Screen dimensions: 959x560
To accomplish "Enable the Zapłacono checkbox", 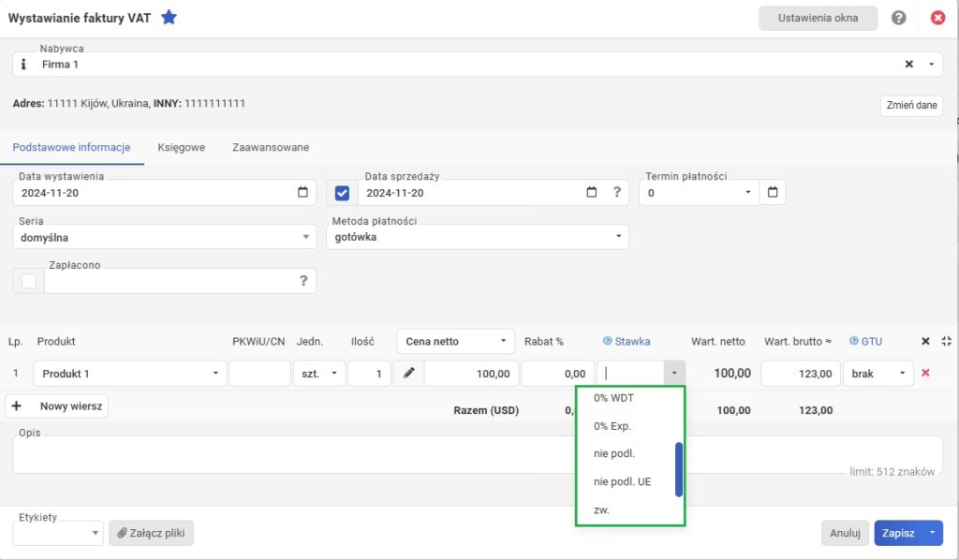I will tap(29, 281).
